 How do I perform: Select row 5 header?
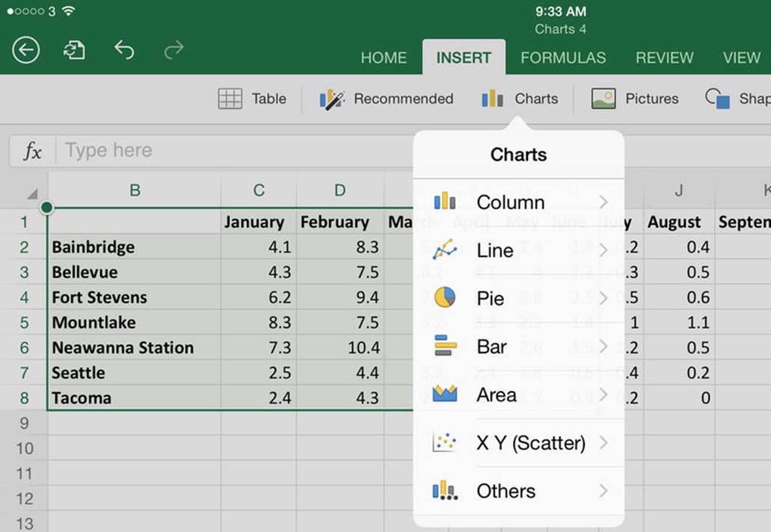pos(24,322)
